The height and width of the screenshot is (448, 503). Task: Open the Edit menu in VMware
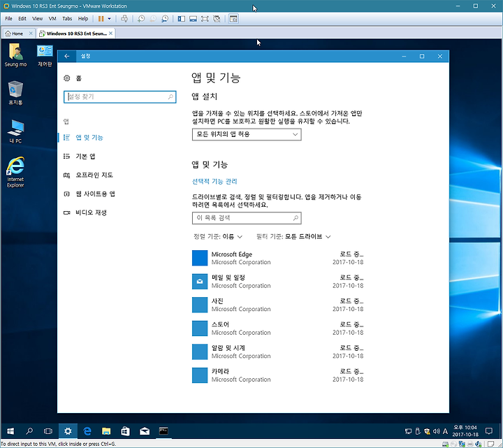point(22,19)
